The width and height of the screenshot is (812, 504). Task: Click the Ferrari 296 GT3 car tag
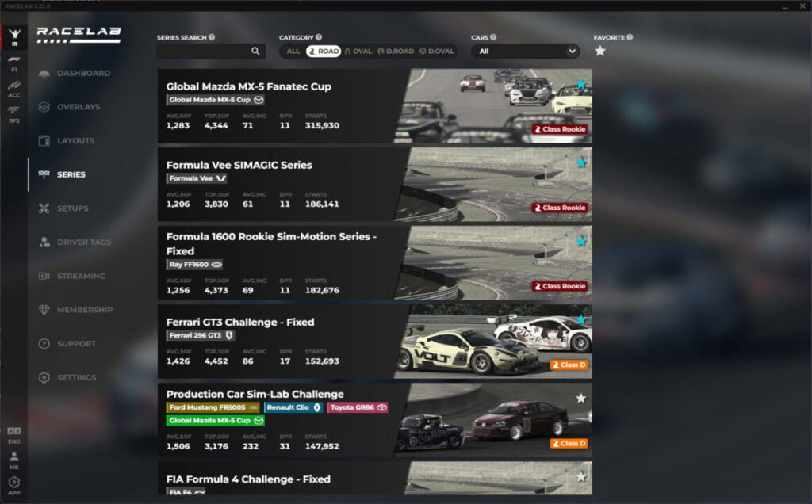(201, 335)
